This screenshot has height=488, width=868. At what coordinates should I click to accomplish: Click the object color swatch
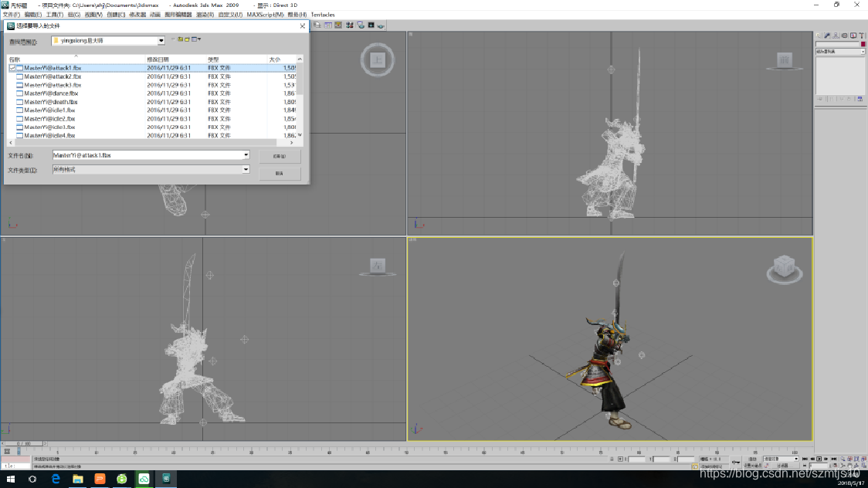pyautogui.click(x=863, y=44)
